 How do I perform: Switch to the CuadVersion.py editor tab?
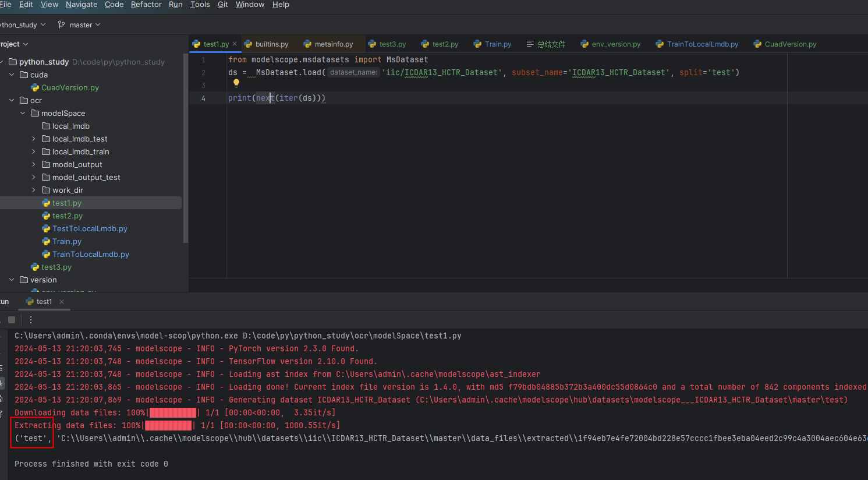pos(785,44)
